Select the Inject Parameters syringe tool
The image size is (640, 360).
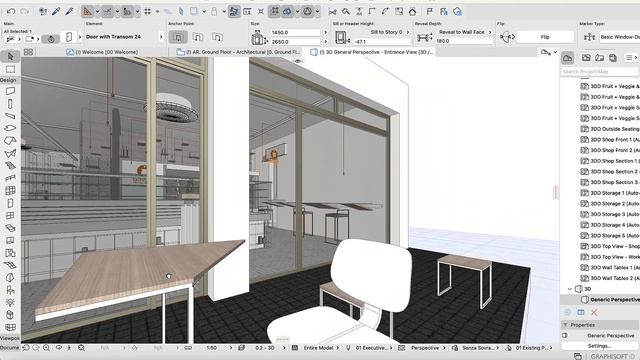69,11
